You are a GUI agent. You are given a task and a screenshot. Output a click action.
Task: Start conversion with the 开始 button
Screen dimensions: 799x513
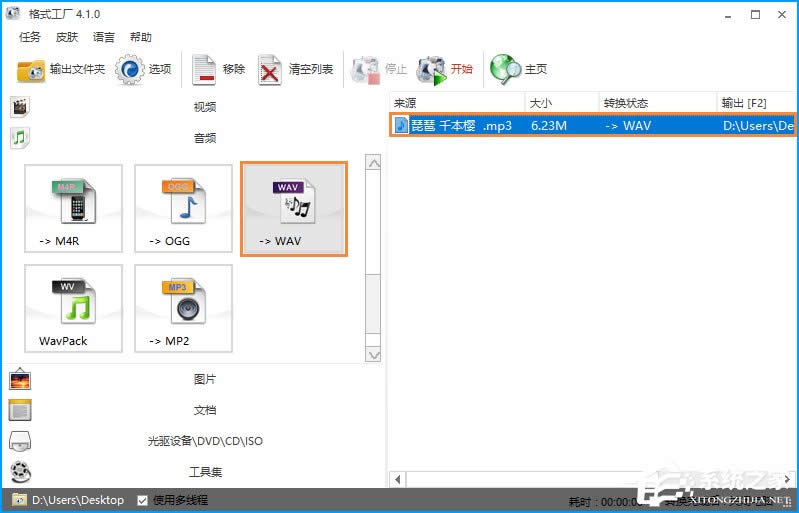pyautogui.click(x=446, y=69)
